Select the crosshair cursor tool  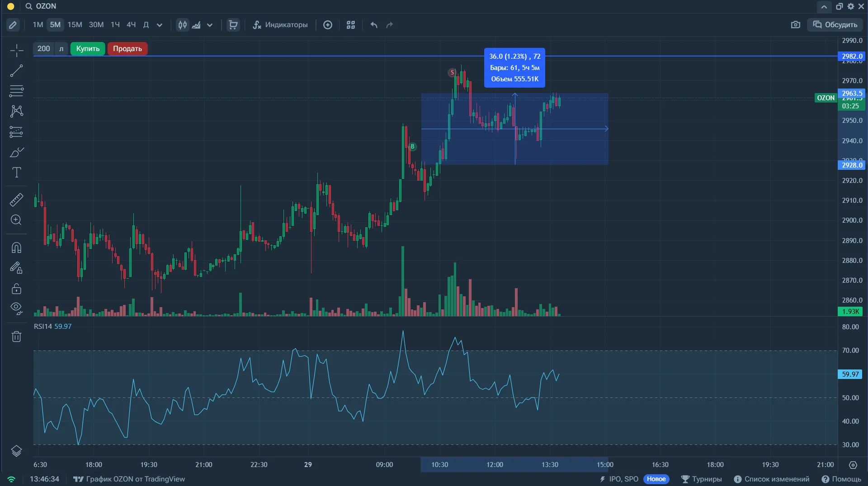click(16, 51)
